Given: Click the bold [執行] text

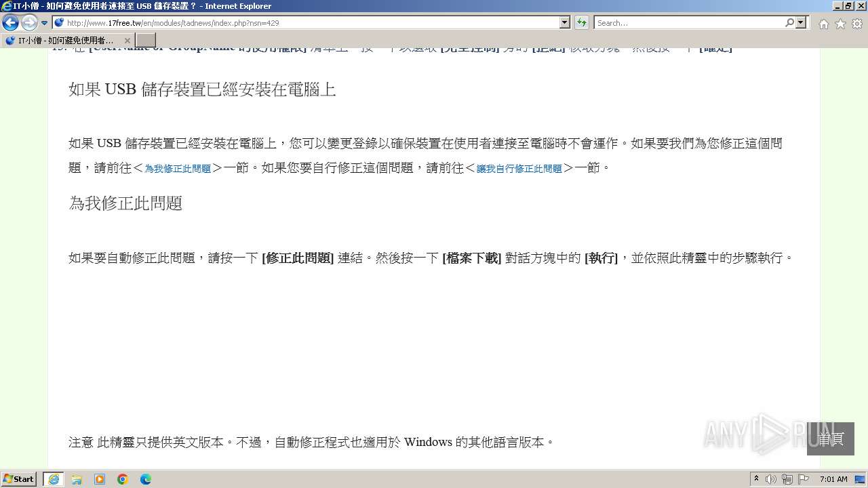Looking at the screenshot, I should coord(601,258).
